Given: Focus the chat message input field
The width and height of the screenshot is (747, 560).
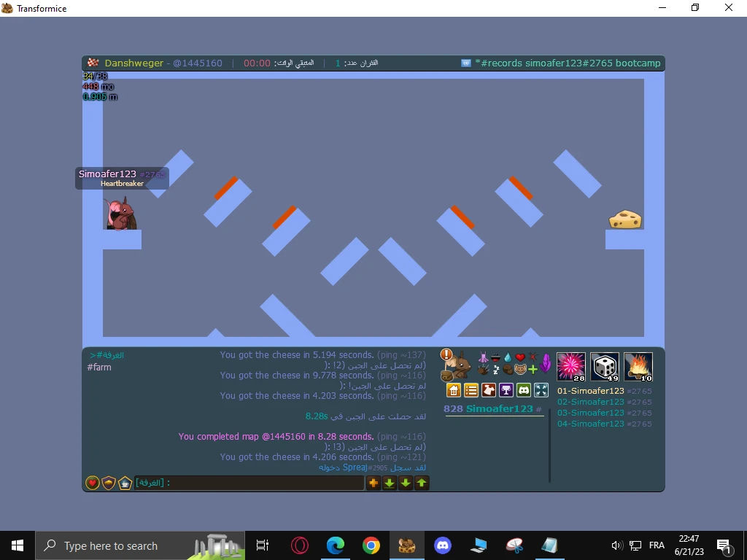Looking at the screenshot, I should point(249,483).
